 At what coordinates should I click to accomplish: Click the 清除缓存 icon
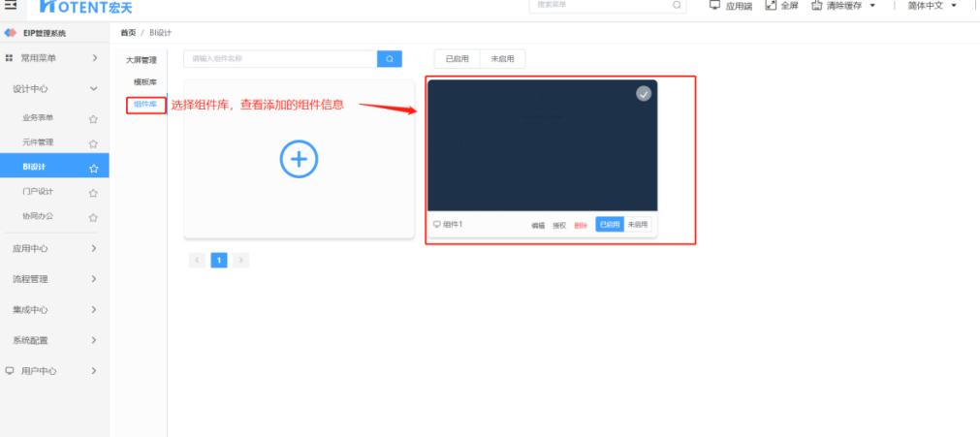(x=817, y=5)
